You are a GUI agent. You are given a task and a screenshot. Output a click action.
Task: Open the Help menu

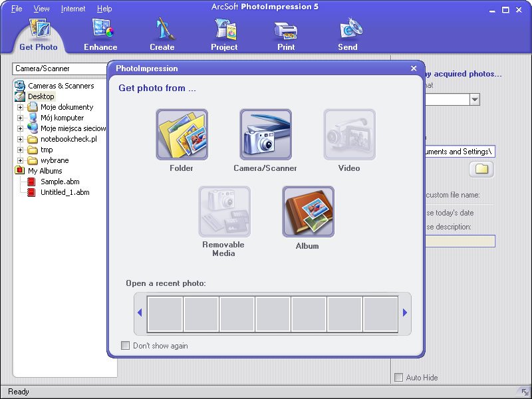click(x=104, y=9)
